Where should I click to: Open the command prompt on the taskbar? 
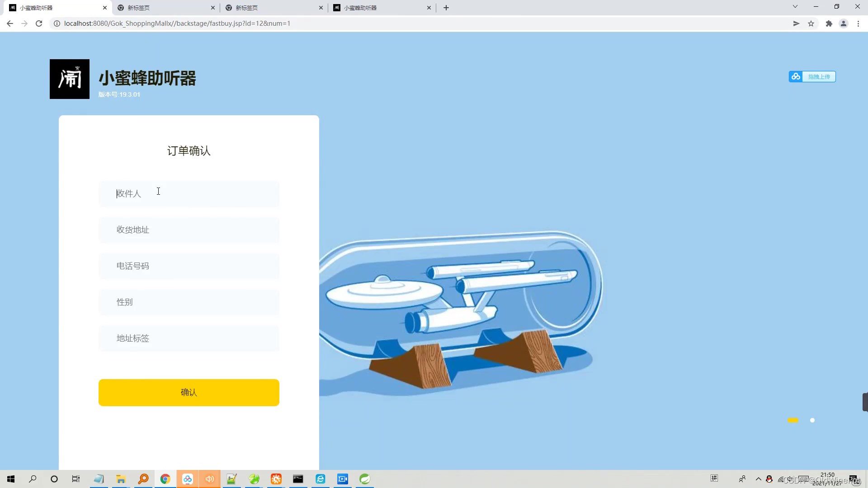point(298,479)
